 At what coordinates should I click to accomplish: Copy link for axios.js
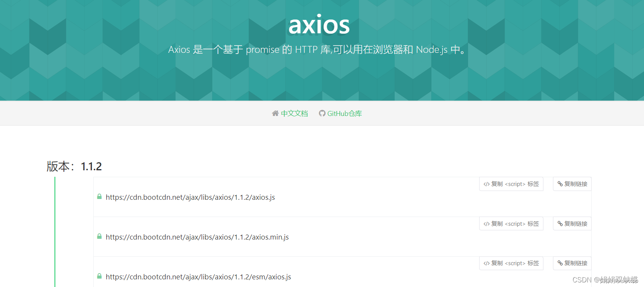pos(572,184)
